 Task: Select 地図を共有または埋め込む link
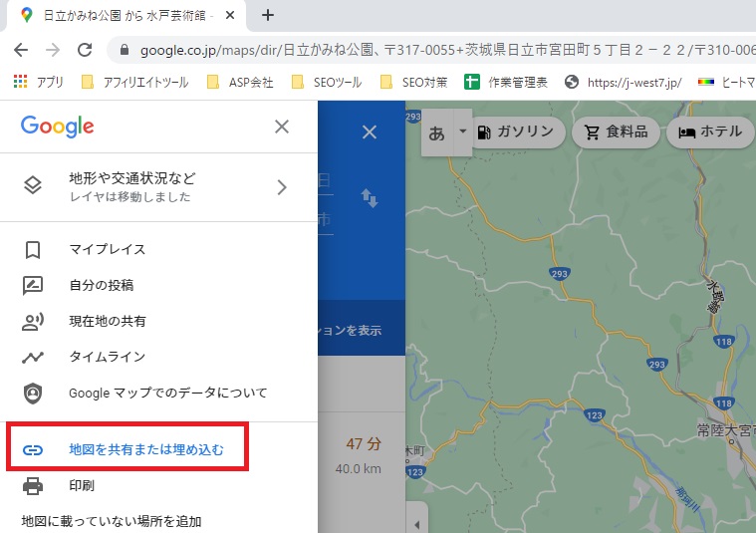click(x=146, y=449)
